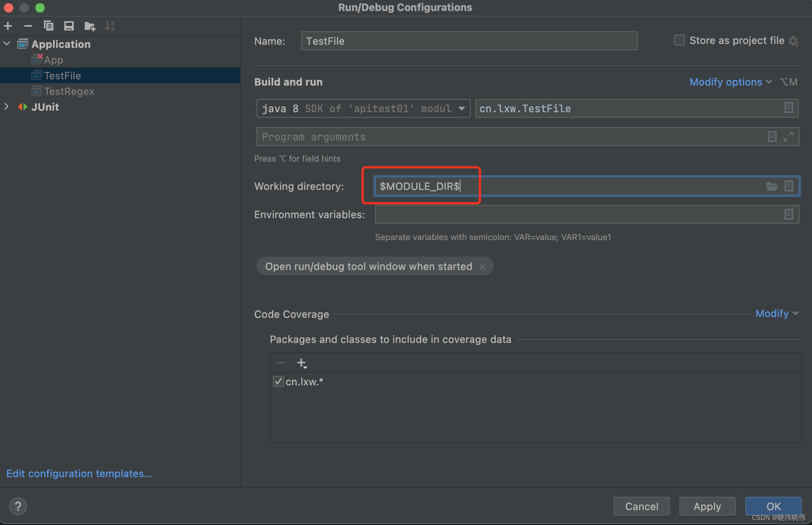Select the TestRegex configuration
This screenshot has width=812, height=525.
(x=69, y=91)
